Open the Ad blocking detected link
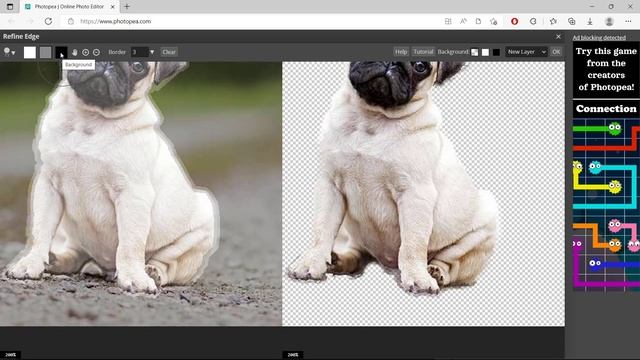This screenshot has height=360, width=640. [x=599, y=38]
